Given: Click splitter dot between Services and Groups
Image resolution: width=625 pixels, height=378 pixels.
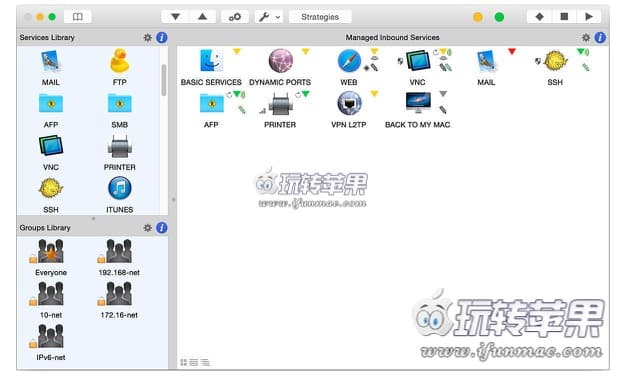Looking at the screenshot, I should 93,219.
